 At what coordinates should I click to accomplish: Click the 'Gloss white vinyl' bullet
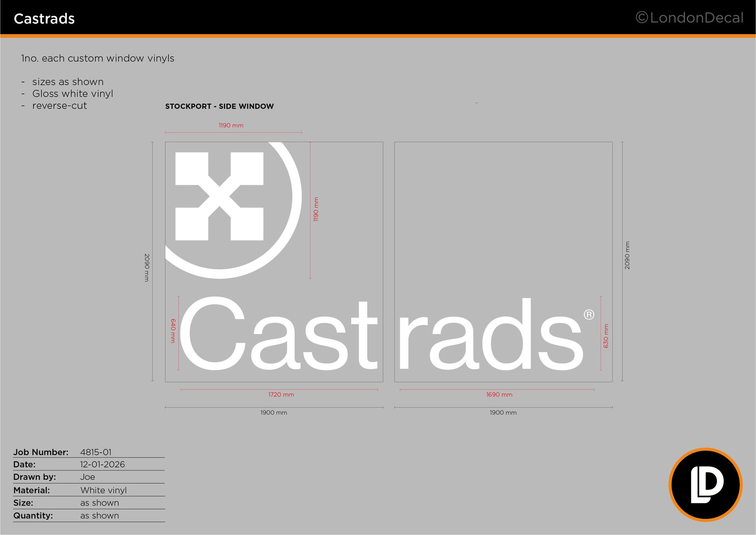tap(72, 94)
